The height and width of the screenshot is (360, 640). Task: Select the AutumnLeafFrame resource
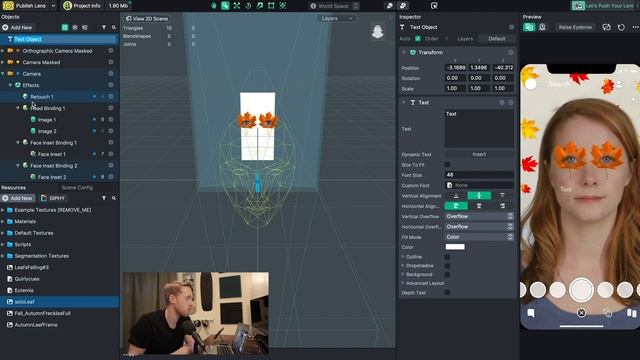click(36, 325)
